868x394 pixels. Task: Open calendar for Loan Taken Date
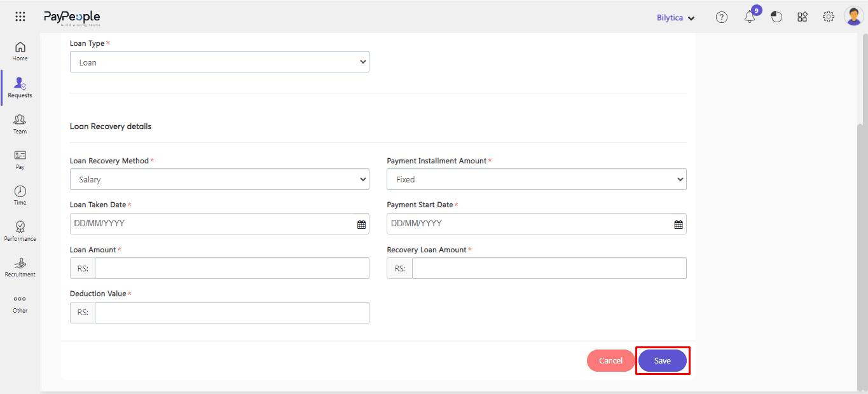tap(361, 224)
